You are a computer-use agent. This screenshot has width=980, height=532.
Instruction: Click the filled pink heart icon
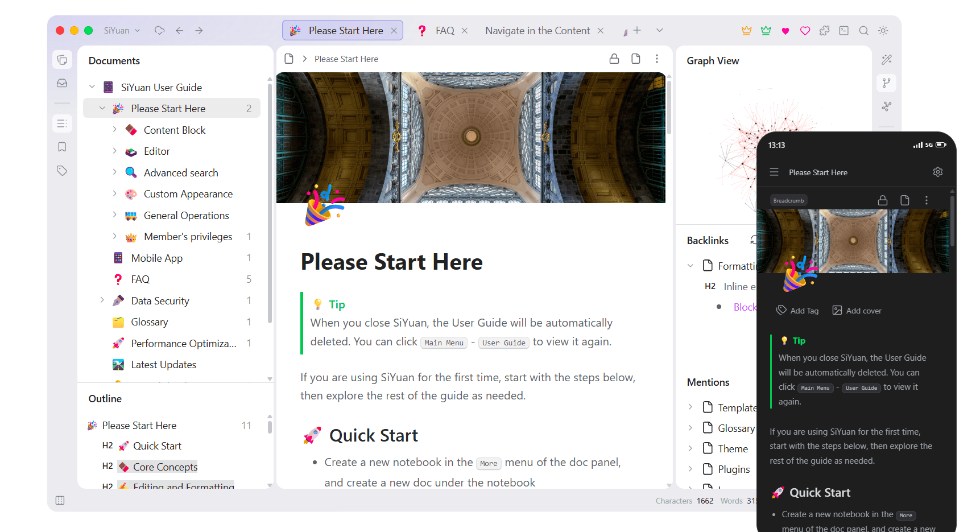click(x=785, y=31)
